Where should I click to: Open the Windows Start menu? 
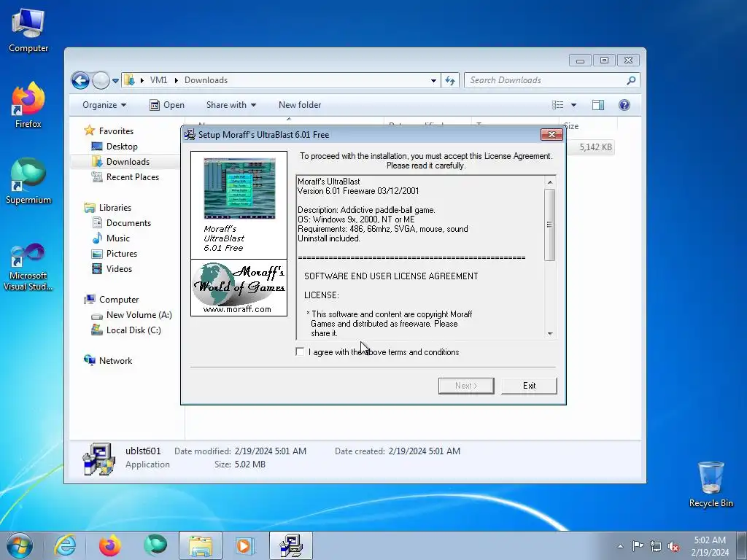tap(20, 545)
